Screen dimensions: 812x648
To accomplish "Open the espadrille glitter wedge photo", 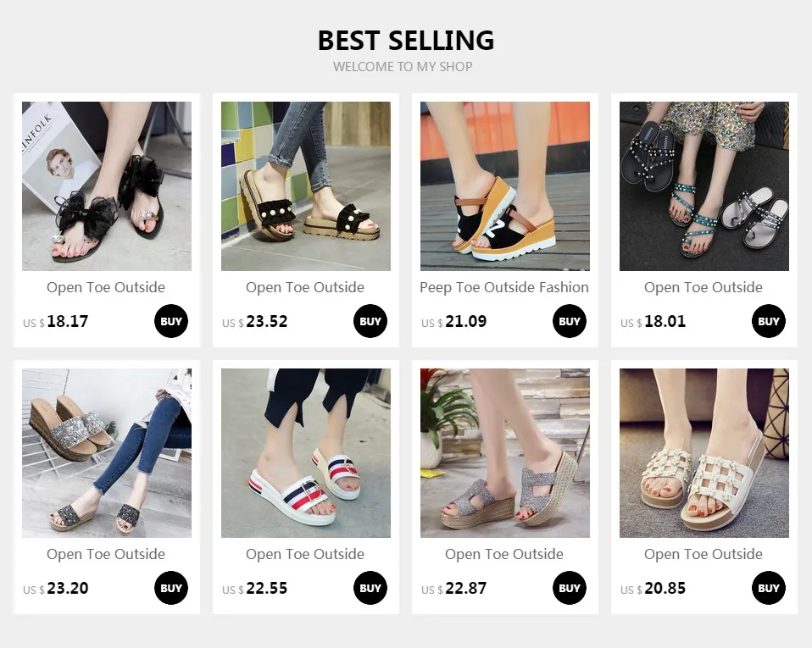I will pyautogui.click(x=505, y=453).
